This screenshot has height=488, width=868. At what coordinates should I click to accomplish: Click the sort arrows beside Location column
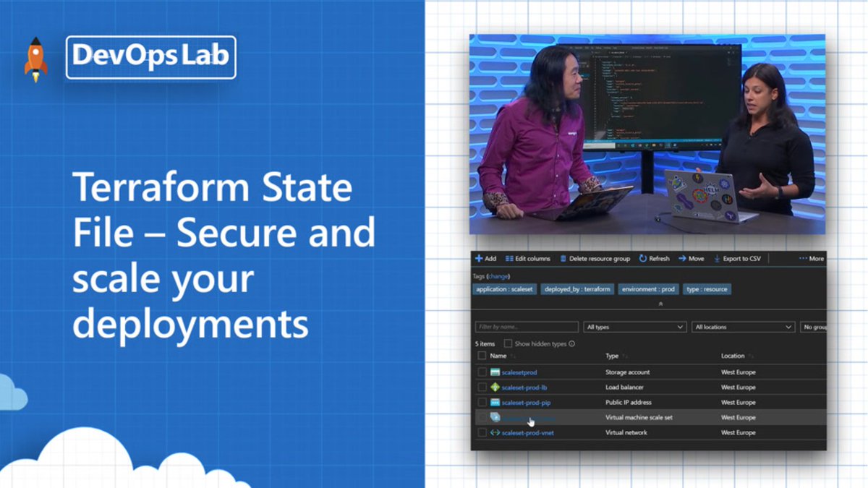(751, 356)
